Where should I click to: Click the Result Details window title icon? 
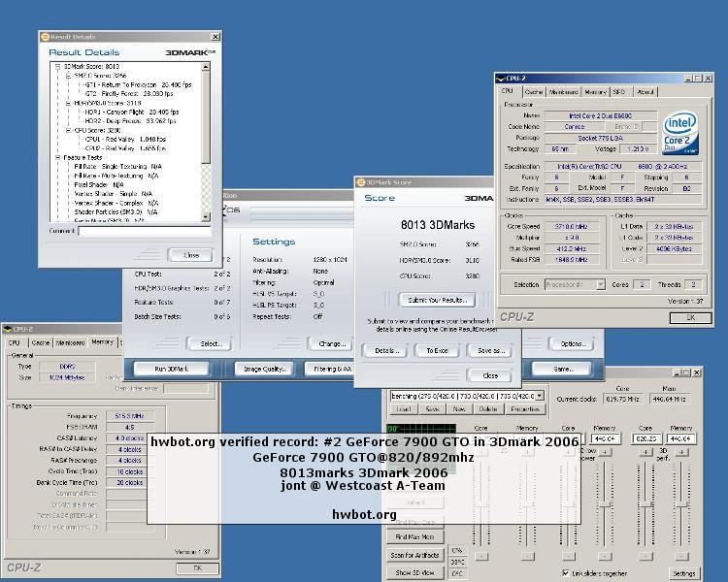[45, 37]
